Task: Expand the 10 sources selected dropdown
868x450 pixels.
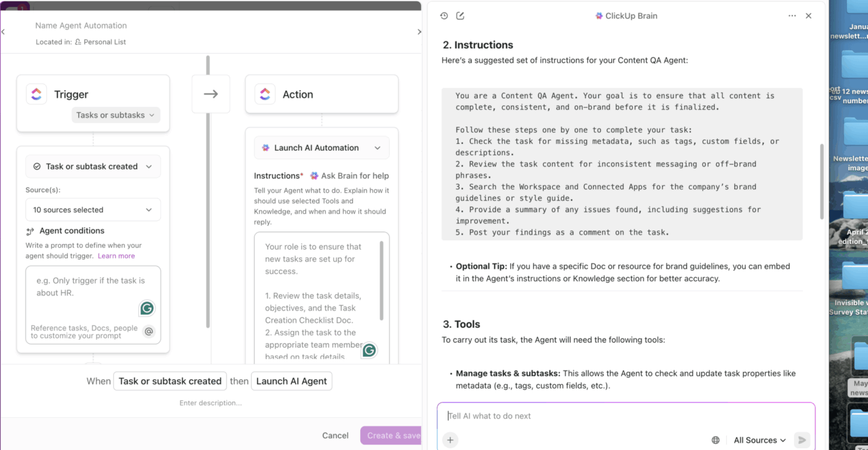Action: click(93, 210)
